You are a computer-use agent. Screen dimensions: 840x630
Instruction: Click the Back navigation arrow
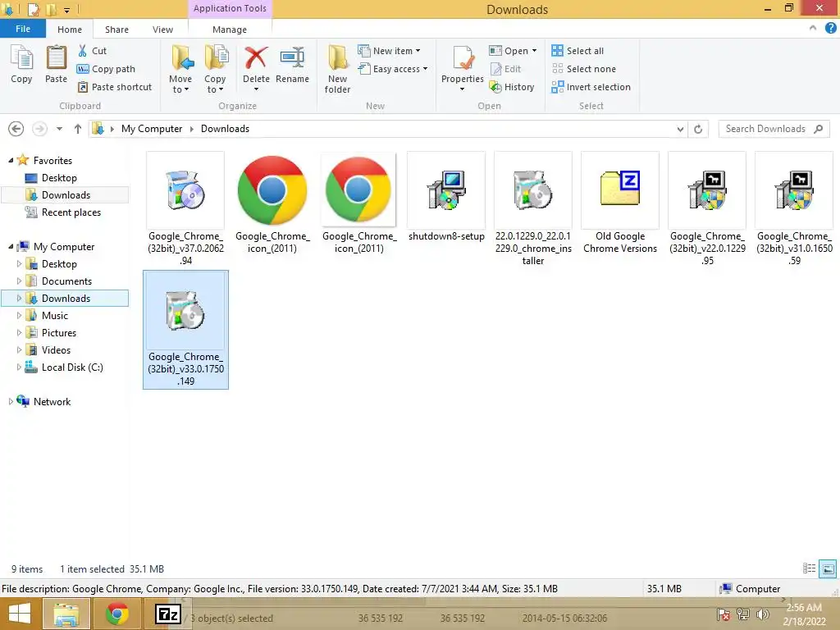point(16,129)
